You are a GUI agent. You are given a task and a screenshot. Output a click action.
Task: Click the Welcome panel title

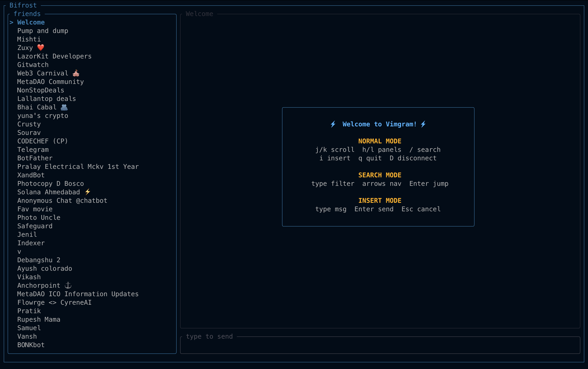(199, 14)
